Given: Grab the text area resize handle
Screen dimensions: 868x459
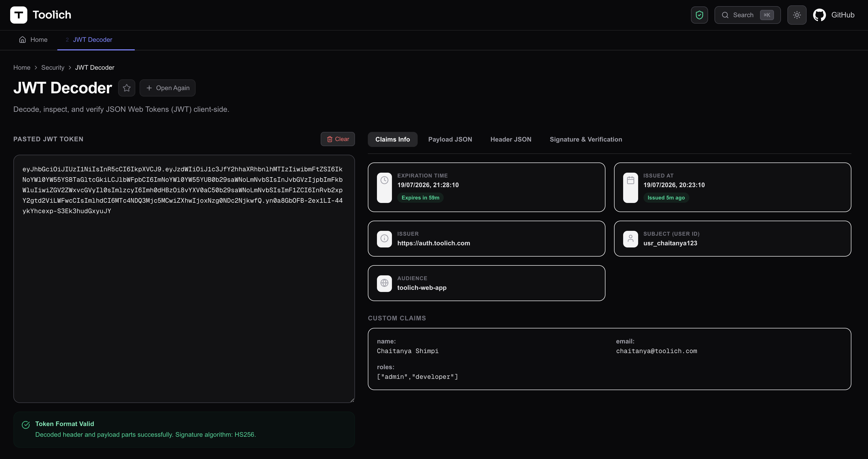Looking at the screenshot, I should pos(352,400).
